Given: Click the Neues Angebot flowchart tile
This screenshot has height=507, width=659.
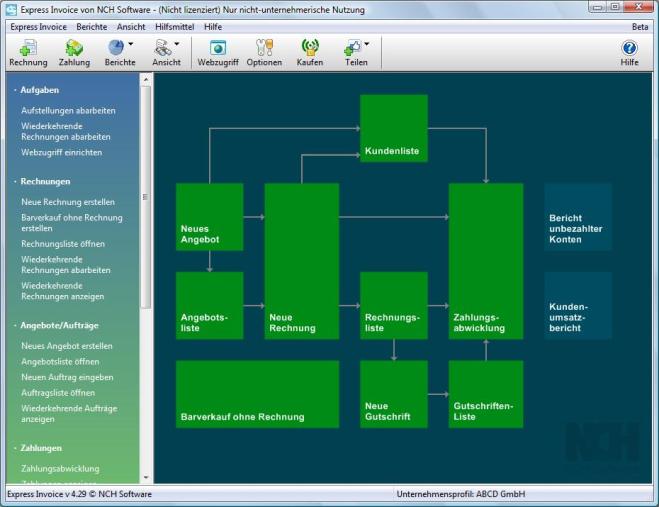Looking at the screenshot, I should coord(209,217).
